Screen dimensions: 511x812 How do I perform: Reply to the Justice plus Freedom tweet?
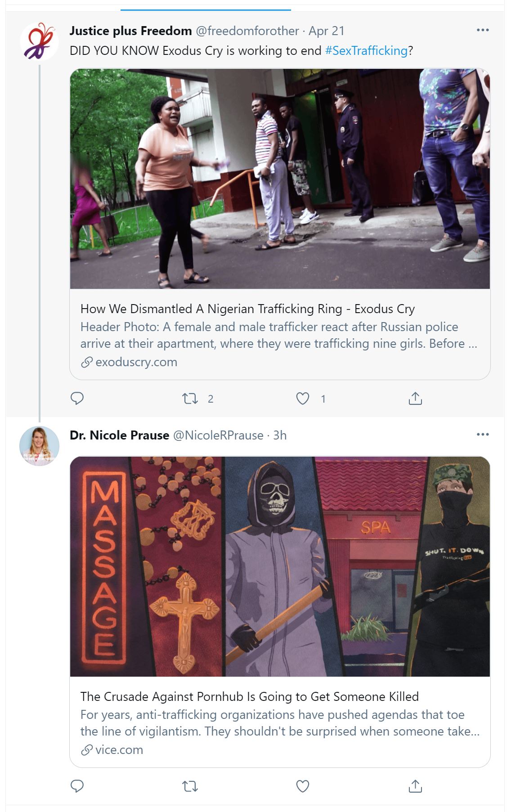pyautogui.click(x=77, y=399)
